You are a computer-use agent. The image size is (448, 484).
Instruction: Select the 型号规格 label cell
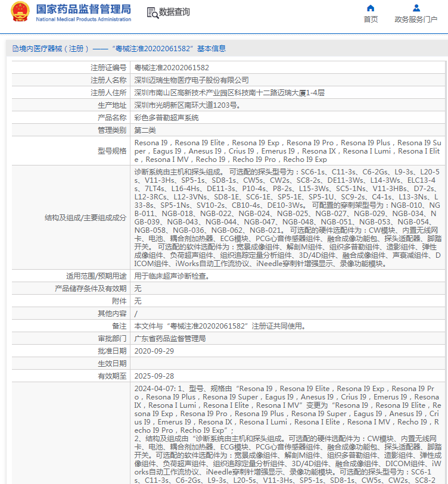[x=71, y=151]
